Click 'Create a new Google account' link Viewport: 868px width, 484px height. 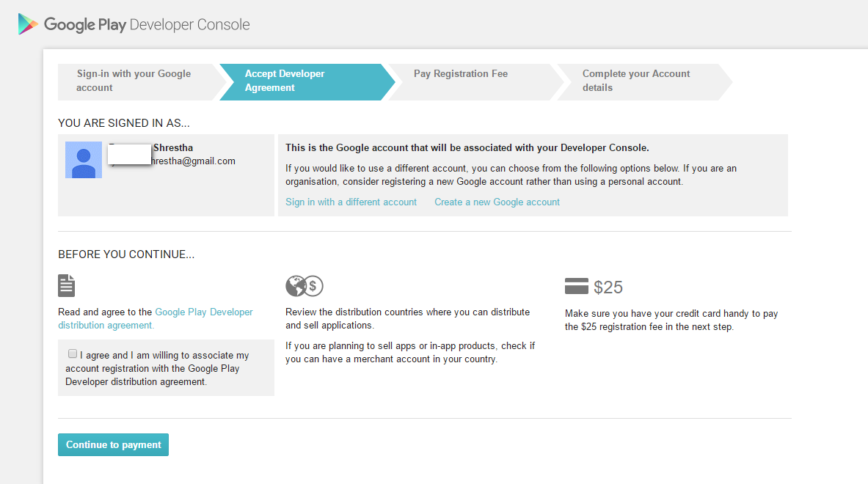tap(497, 202)
